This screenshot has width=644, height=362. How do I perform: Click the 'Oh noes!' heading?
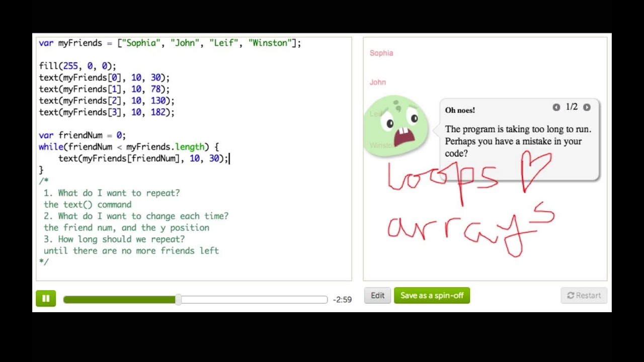click(460, 110)
